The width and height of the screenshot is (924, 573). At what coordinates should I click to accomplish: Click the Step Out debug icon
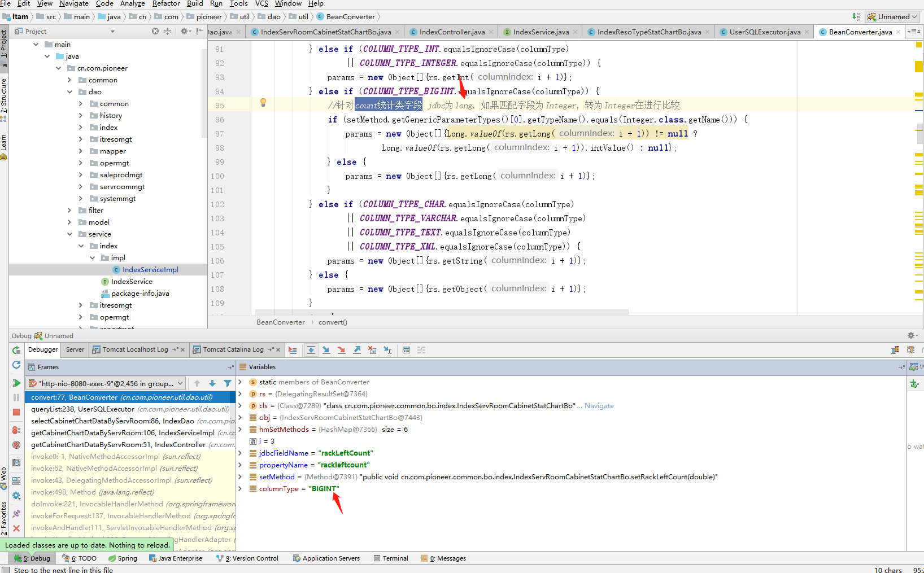click(x=357, y=350)
